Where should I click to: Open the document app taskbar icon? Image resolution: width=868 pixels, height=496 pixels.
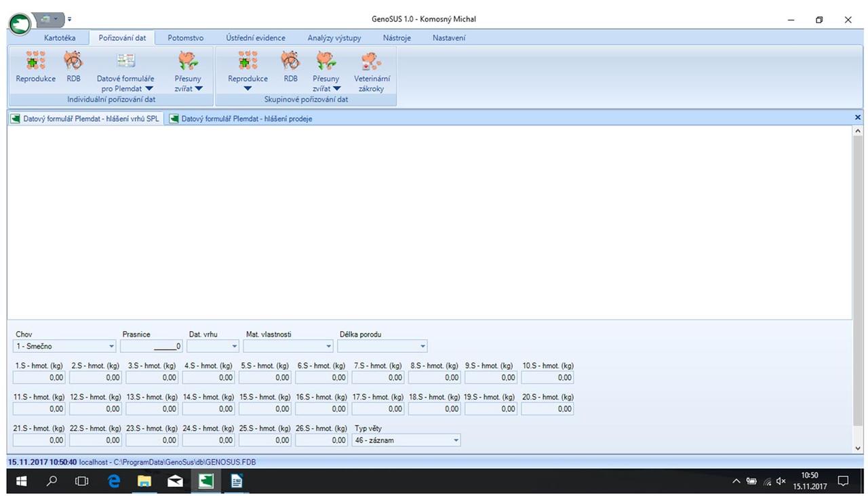[x=237, y=481]
